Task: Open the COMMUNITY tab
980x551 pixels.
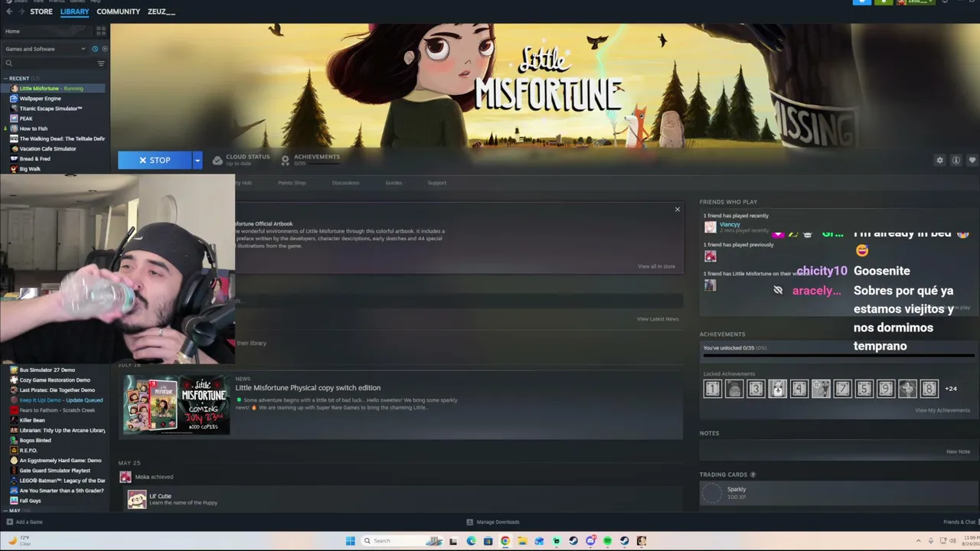Action: [x=118, y=12]
